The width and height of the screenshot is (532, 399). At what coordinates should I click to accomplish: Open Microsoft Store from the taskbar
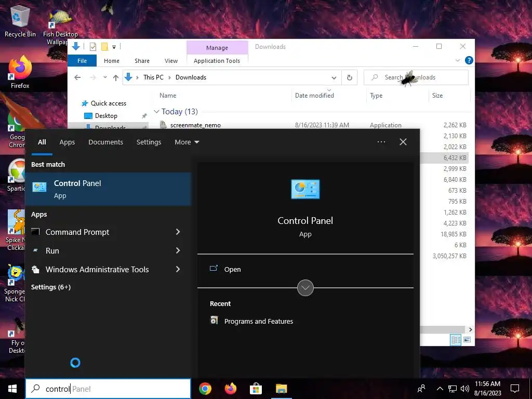click(256, 389)
